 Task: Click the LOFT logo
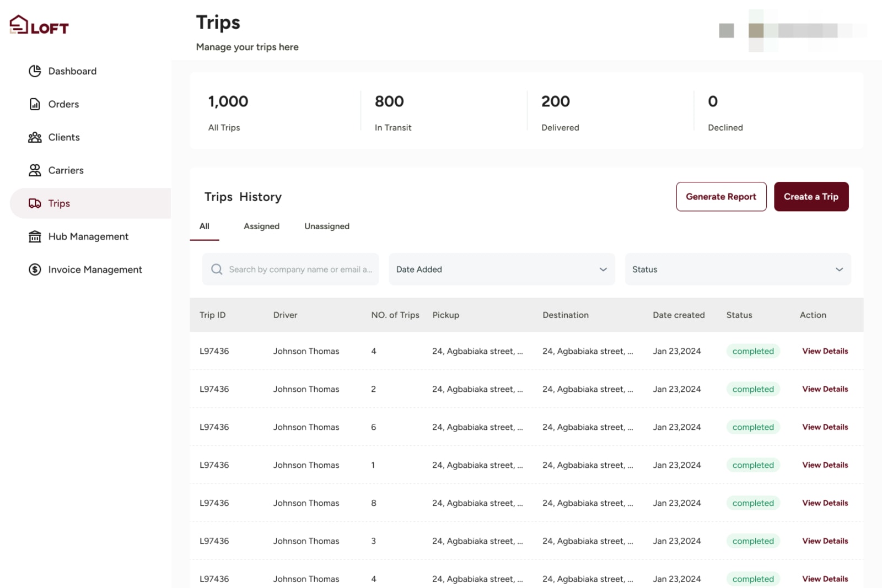point(39,25)
